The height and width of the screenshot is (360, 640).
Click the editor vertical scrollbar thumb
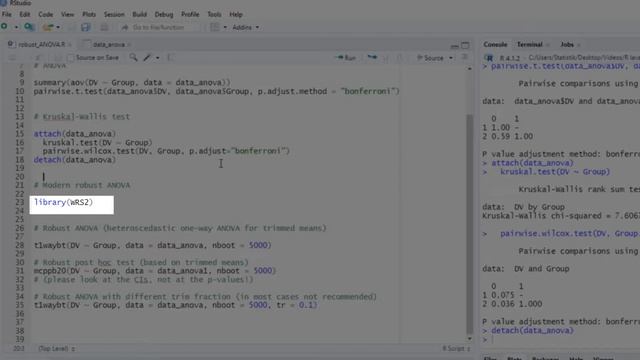coord(469,224)
